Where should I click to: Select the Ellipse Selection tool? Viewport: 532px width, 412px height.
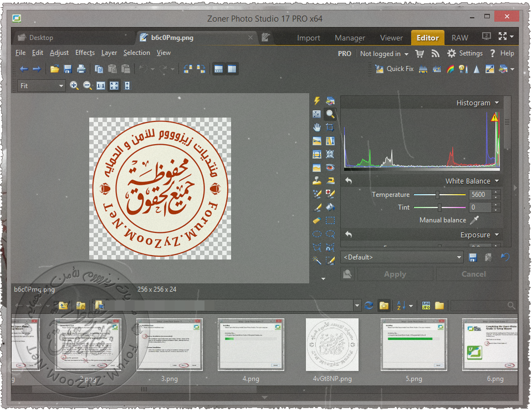click(x=317, y=234)
